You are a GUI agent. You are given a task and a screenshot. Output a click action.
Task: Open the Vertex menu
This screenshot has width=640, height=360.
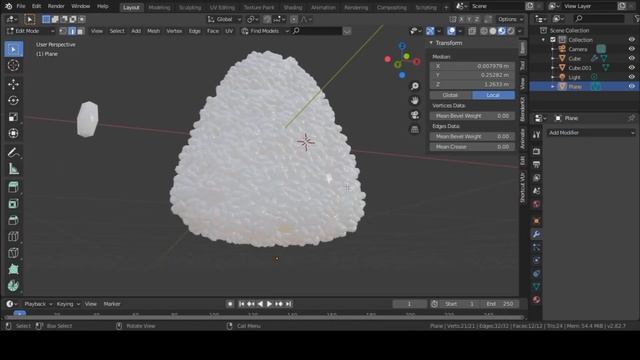(174, 31)
